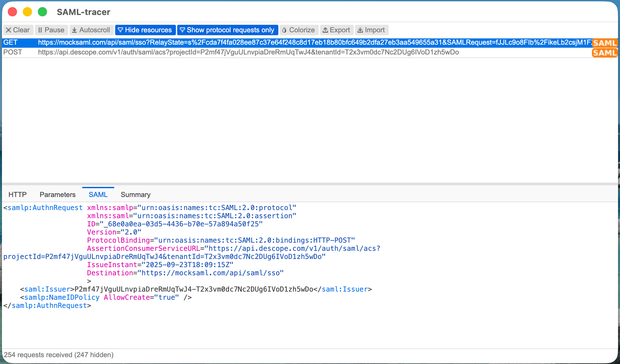Click the funnel icon on Hide resources
The width and height of the screenshot is (620, 364).
point(121,30)
